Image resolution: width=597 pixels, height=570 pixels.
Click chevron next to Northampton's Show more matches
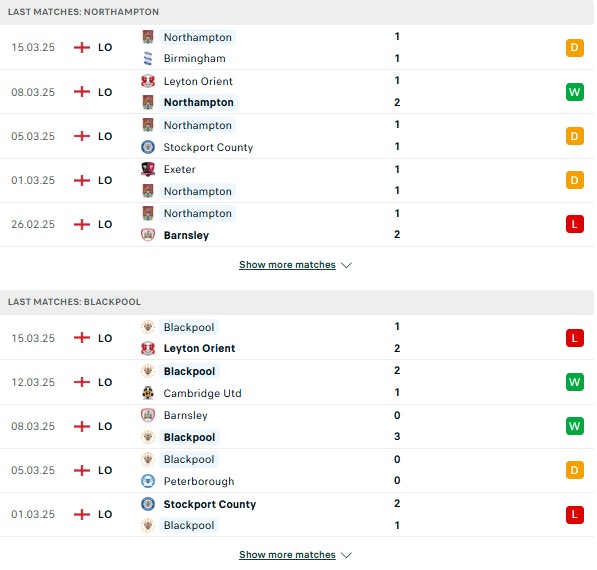coord(346,265)
